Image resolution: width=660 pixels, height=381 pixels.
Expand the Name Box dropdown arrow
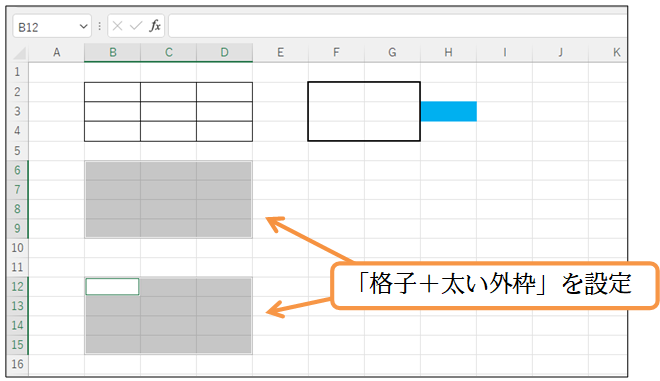point(83,27)
